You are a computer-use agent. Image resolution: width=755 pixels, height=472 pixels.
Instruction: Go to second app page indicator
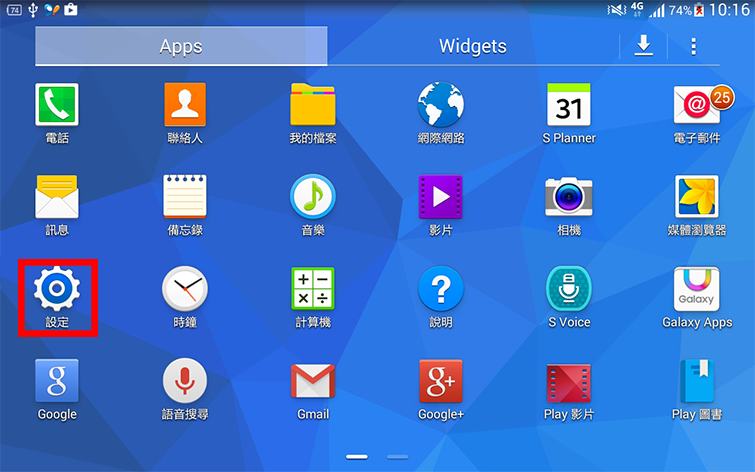click(397, 457)
